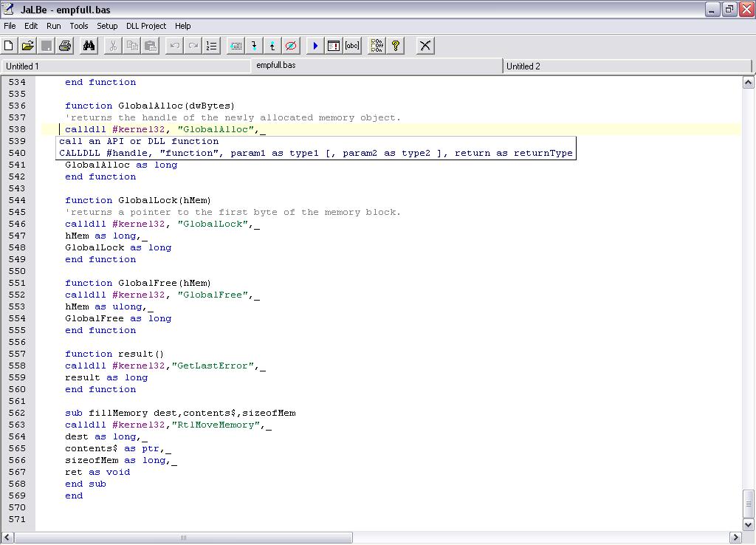Click the On/Off options checklist icon
This screenshot has height=545, width=756.
click(x=377, y=46)
